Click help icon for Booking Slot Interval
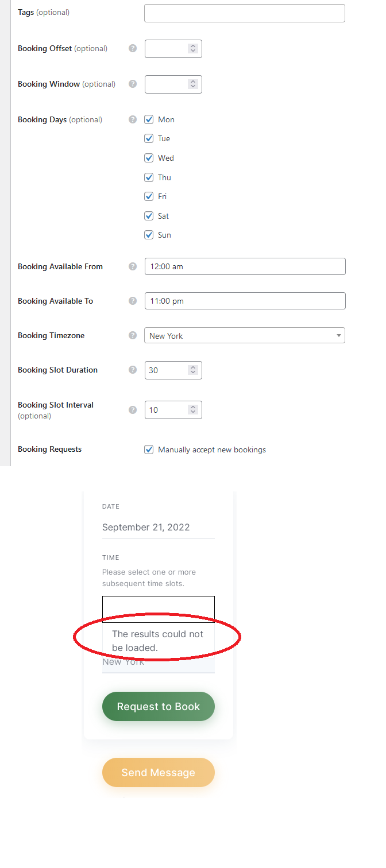386x868 pixels. pos(133,410)
